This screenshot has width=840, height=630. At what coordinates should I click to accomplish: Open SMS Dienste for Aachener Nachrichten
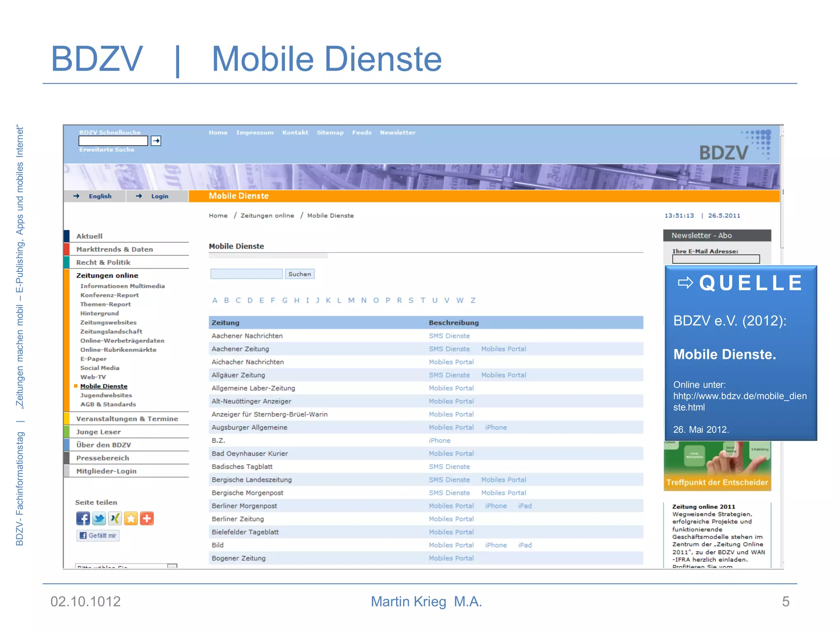pyautogui.click(x=449, y=336)
